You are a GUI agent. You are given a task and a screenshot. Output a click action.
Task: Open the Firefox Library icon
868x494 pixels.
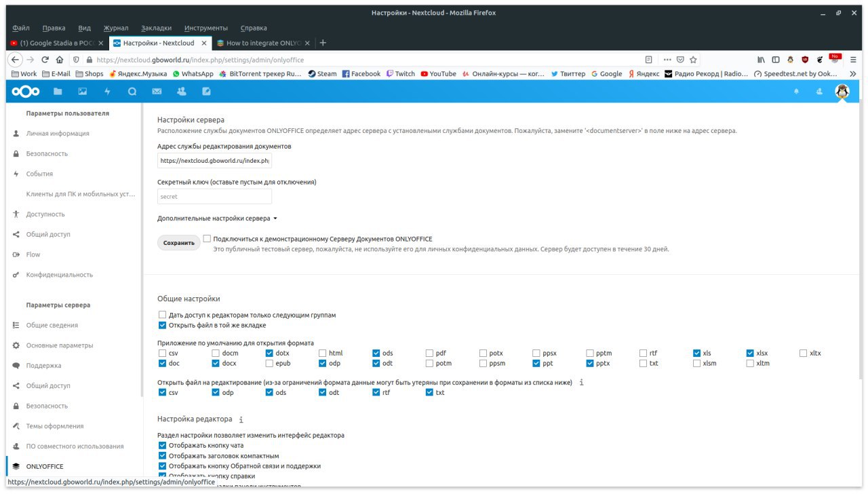[762, 60]
